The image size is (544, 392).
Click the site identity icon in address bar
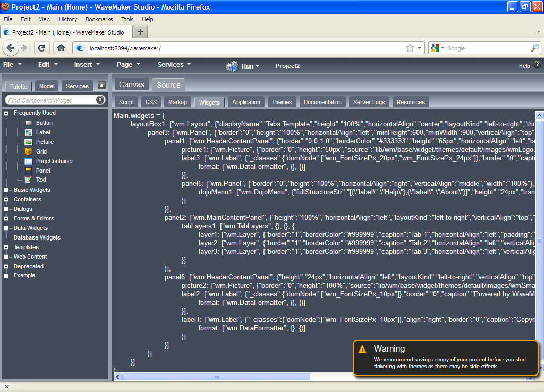[x=80, y=48]
